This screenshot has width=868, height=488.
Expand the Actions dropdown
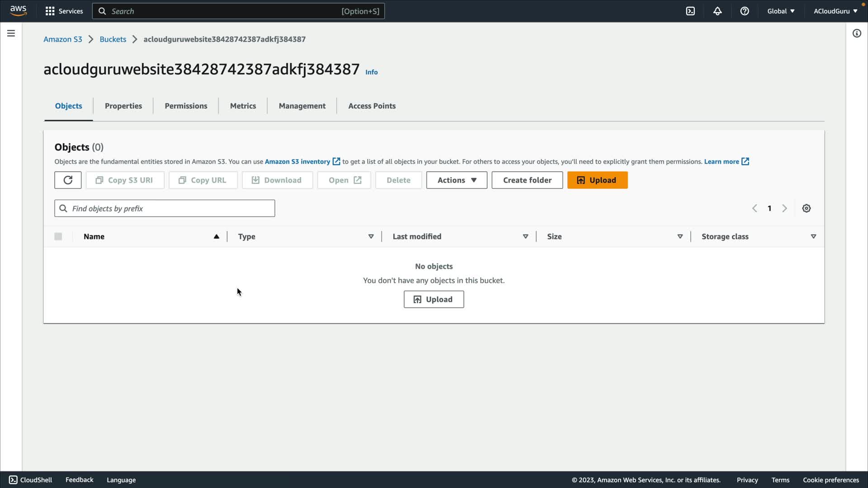coord(457,180)
